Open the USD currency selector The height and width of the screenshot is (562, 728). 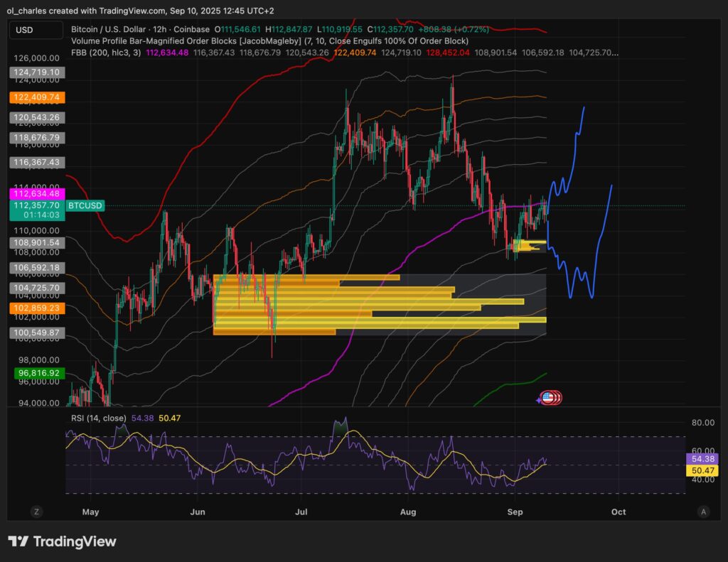click(36, 30)
